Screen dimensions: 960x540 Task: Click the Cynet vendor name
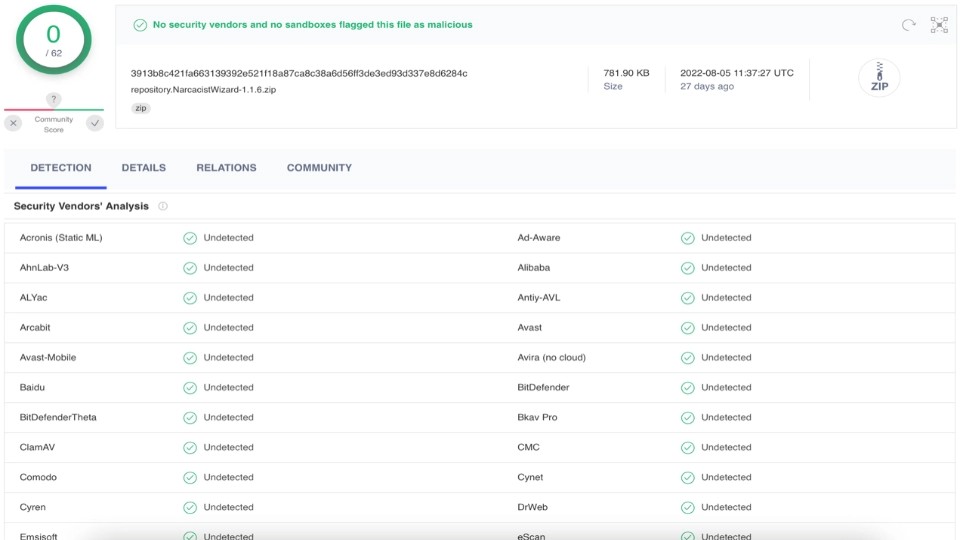click(x=530, y=478)
